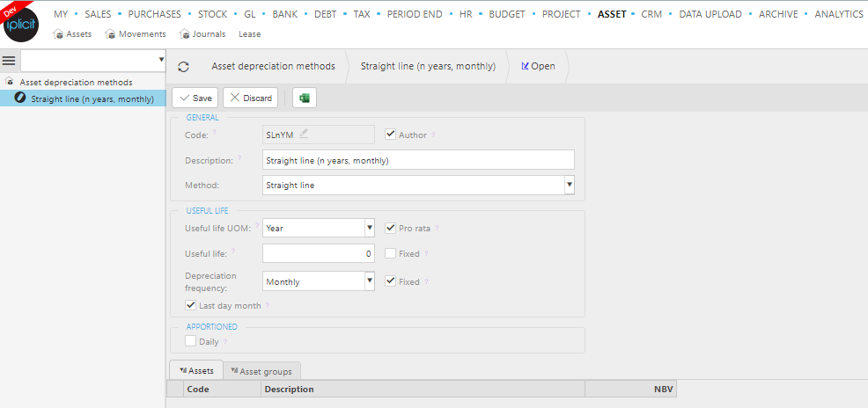Open the MY menu
Screen dimensions: 868x408
61,14
